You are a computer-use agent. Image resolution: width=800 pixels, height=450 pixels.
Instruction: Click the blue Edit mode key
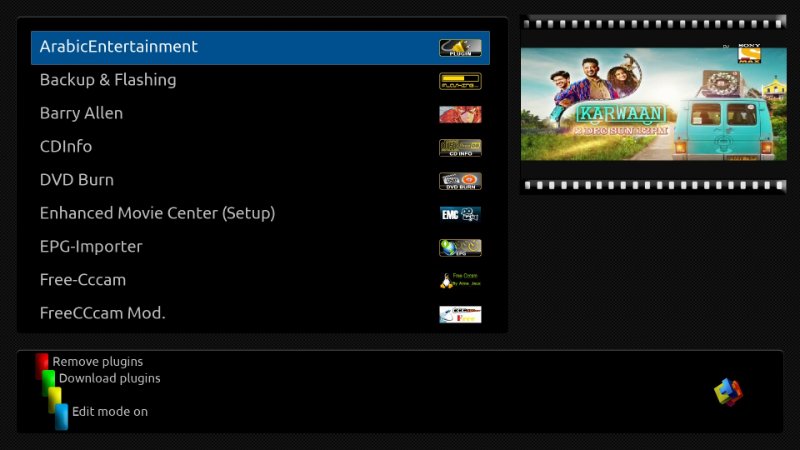point(62,416)
